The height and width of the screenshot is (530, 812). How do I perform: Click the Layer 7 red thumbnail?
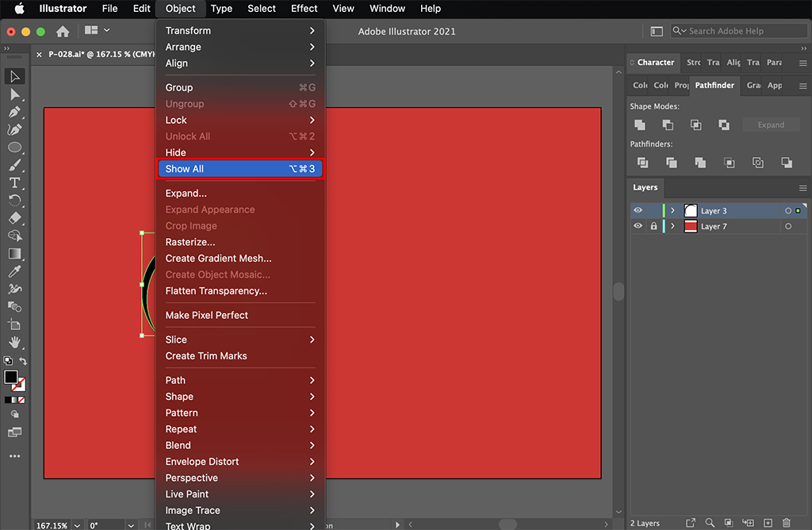point(691,226)
